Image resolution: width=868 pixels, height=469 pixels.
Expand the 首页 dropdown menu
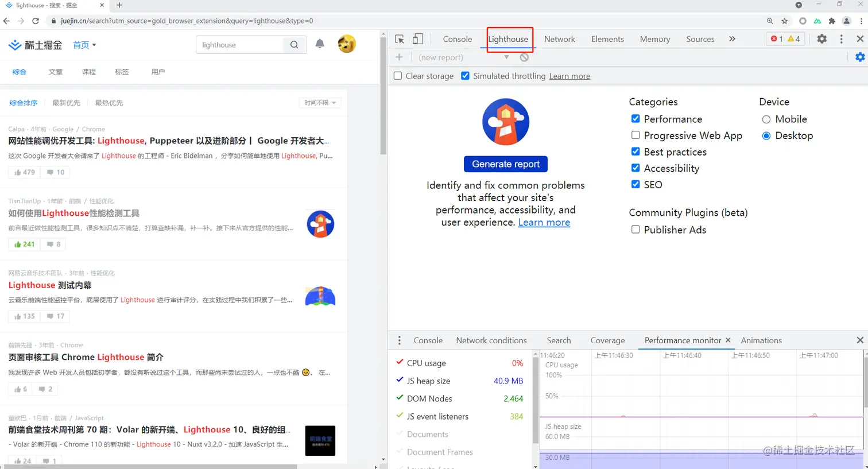84,45
